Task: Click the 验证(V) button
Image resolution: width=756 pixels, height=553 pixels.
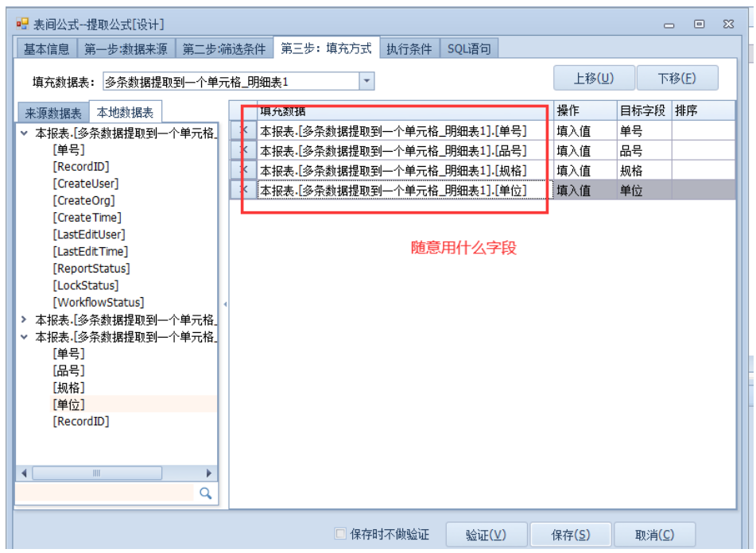Action: tap(484, 535)
